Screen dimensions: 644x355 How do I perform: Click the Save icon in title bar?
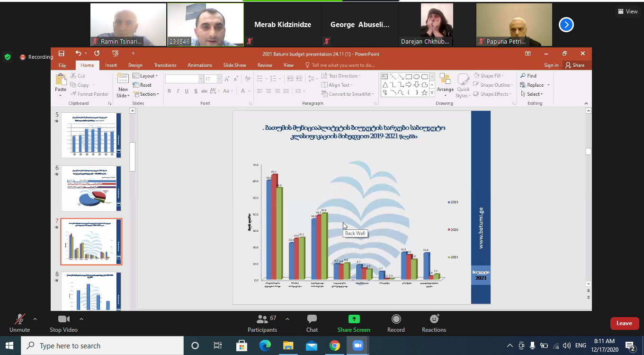tap(61, 54)
